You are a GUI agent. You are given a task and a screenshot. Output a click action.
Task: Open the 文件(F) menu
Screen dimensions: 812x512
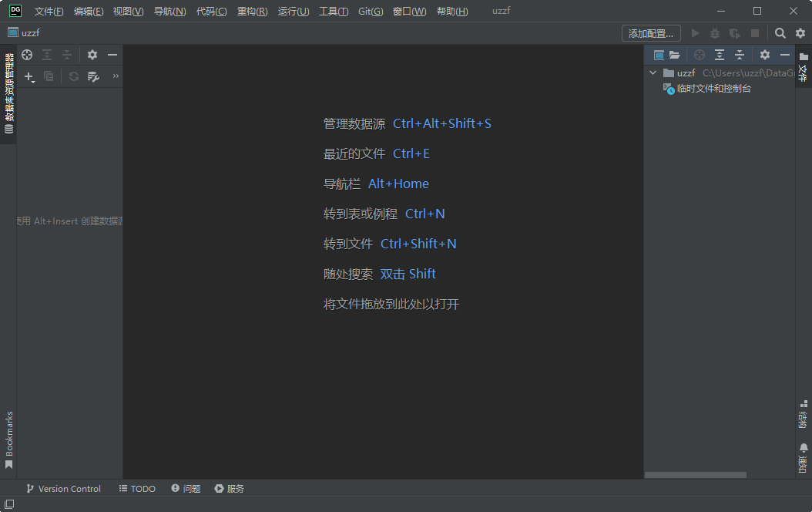[49, 11]
